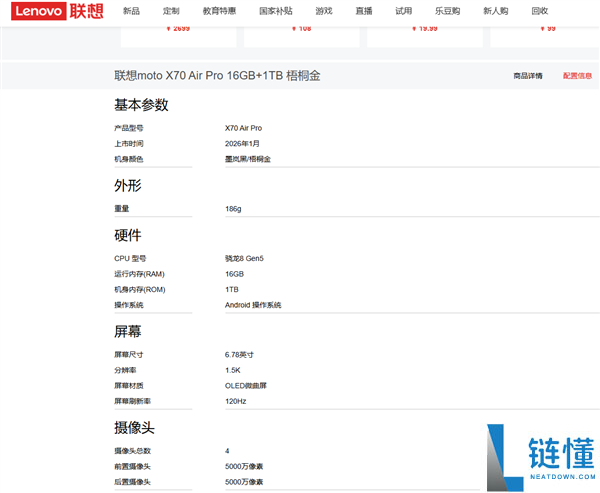Open the 直播 navigation item
The image size is (600, 493).
364,11
